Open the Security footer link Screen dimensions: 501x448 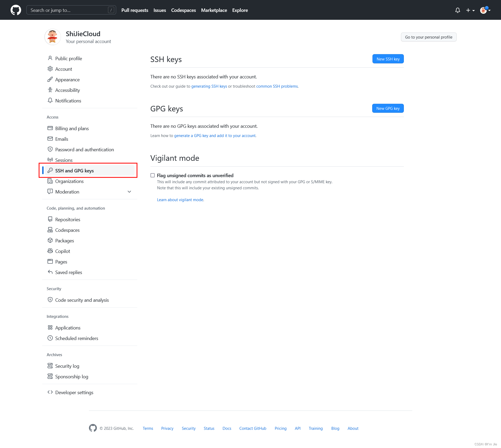[x=189, y=428]
